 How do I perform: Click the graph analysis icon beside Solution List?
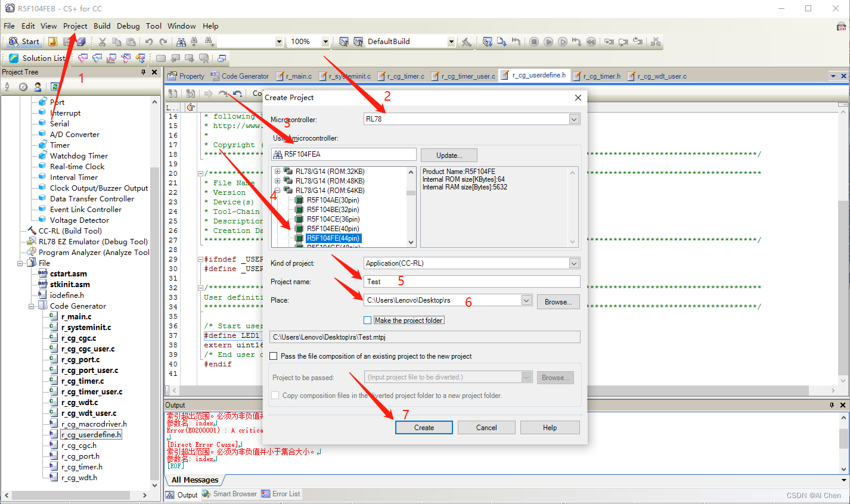point(111,58)
